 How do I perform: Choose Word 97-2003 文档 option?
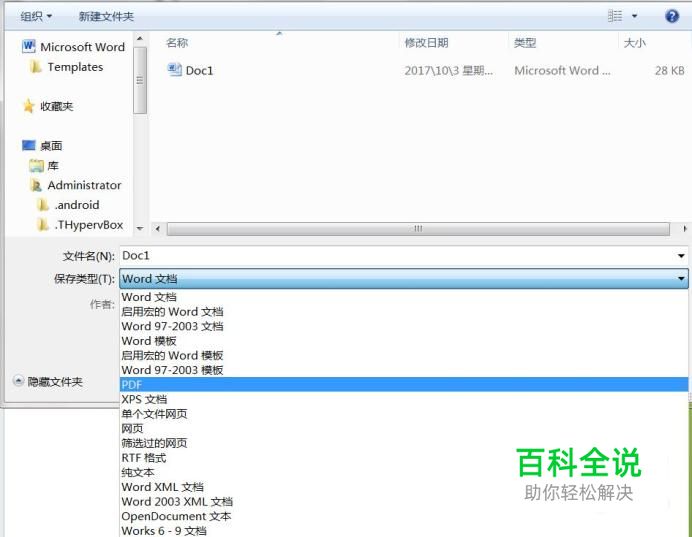[404, 326]
